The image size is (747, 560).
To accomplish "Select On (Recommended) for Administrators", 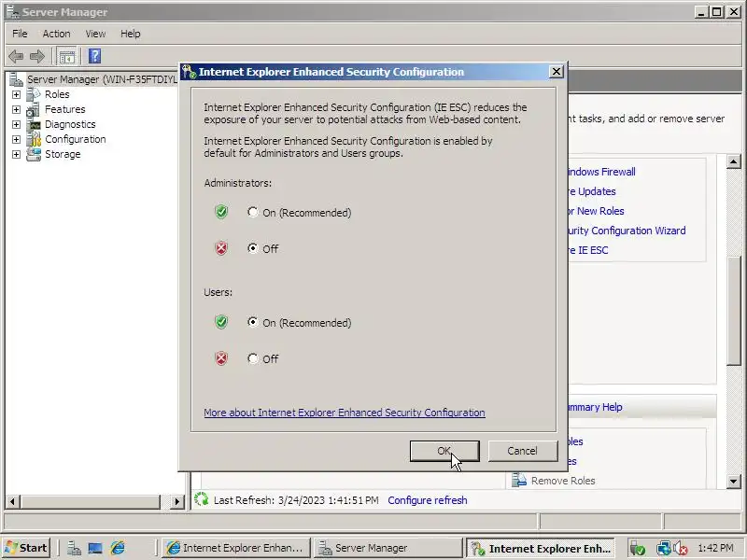I will (x=252, y=212).
